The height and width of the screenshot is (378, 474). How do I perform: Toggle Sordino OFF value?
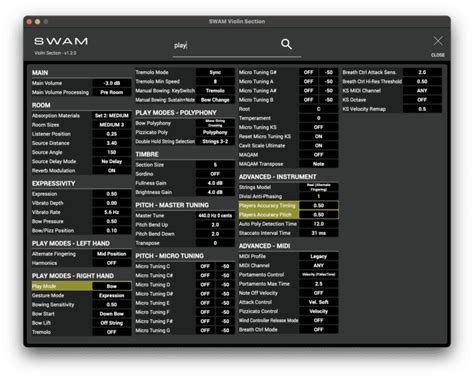tap(215, 174)
